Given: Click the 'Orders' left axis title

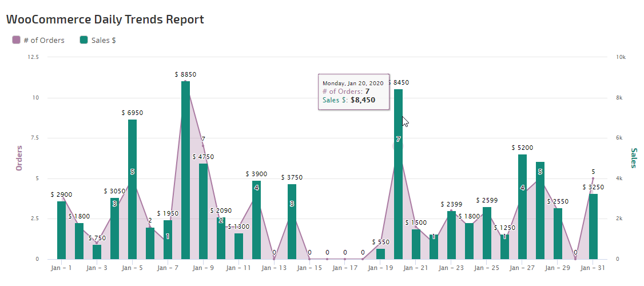Looking at the screenshot, I should [x=19, y=158].
